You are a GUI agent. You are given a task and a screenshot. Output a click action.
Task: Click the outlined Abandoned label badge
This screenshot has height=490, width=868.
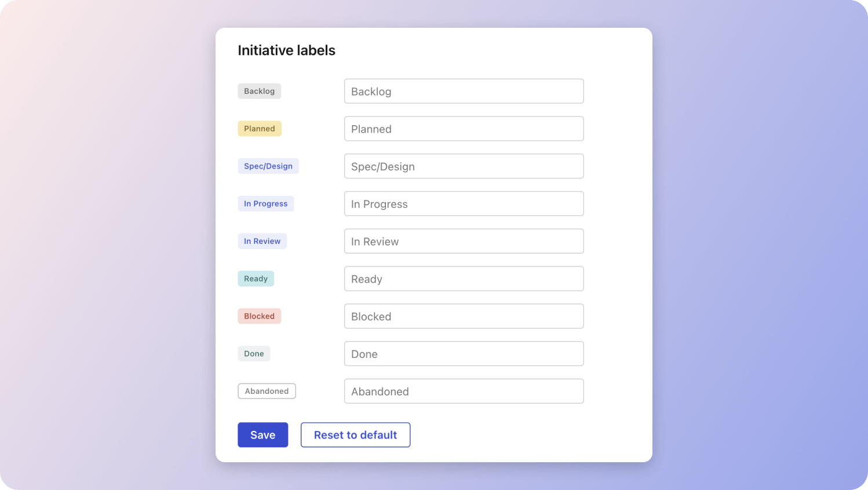[267, 392]
